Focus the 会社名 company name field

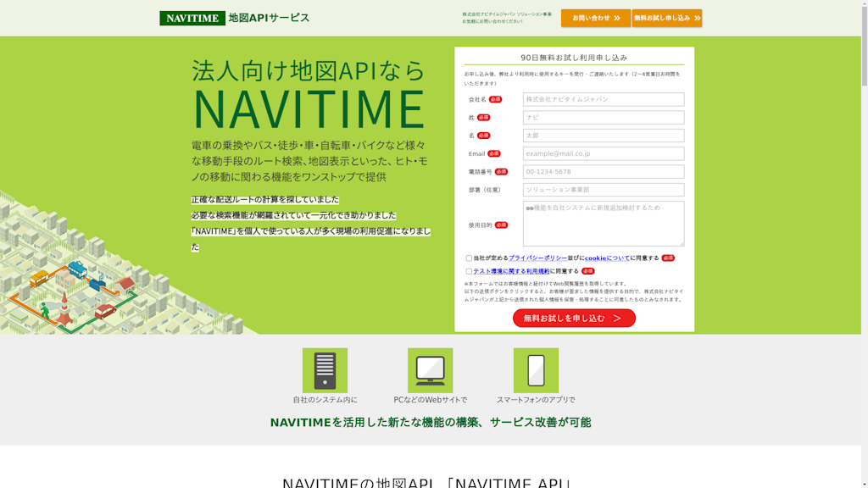point(603,99)
